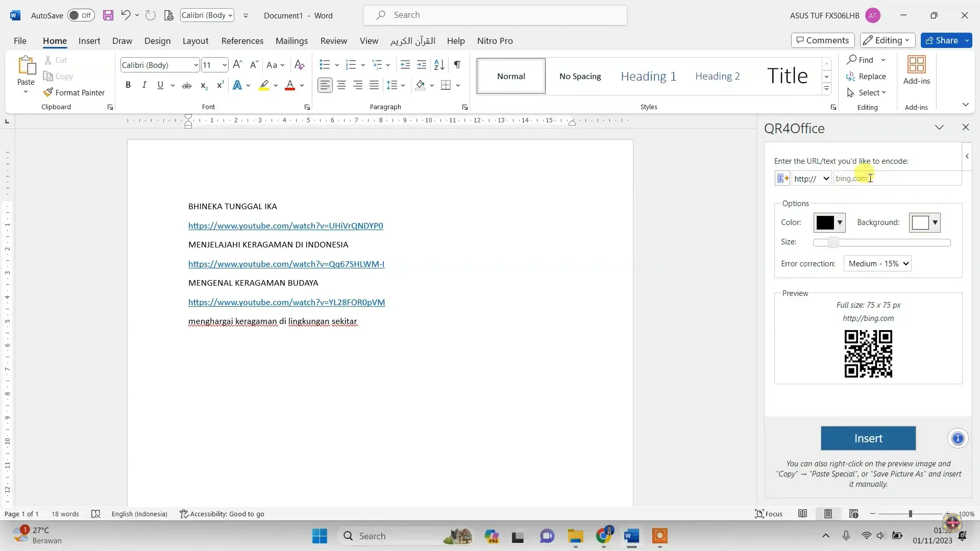Open the QR4Office pane options chevron
The height and width of the screenshot is (551, 980).
pos(939,128)
